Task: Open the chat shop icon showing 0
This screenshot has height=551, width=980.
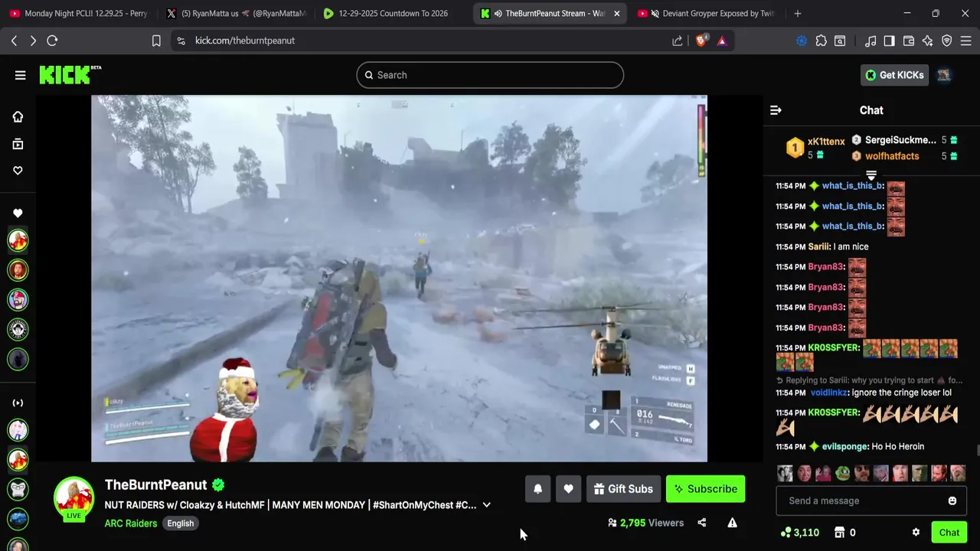Action: [x=844, y=533]
